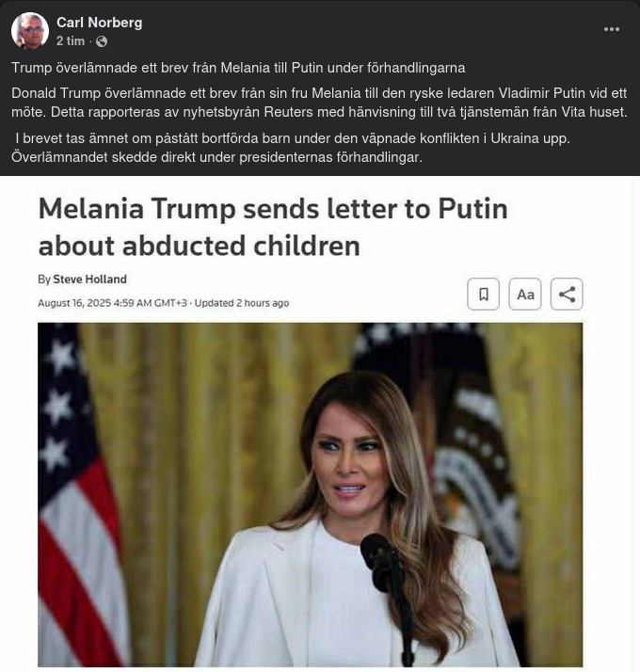Viewport: 640px width, 672px height.
Task: Click the globe public audience icon
Action: click(x=102, y=41)
